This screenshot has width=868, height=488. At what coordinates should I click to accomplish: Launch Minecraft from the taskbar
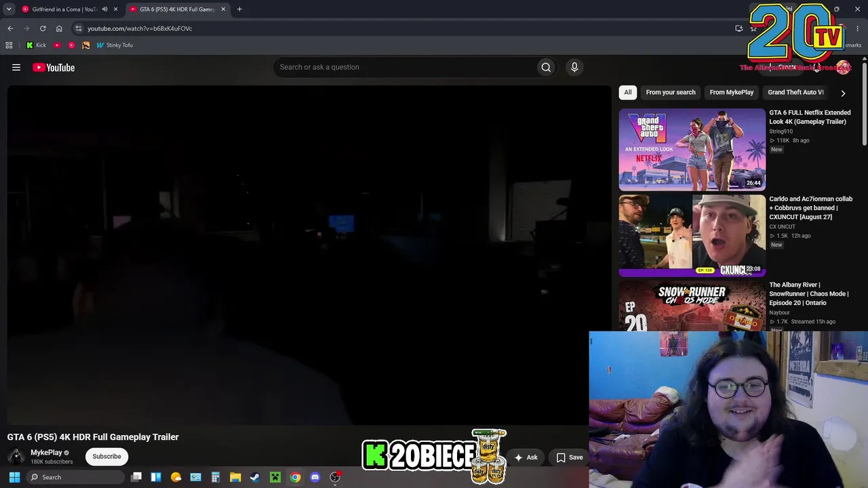(x=275, y=477)
